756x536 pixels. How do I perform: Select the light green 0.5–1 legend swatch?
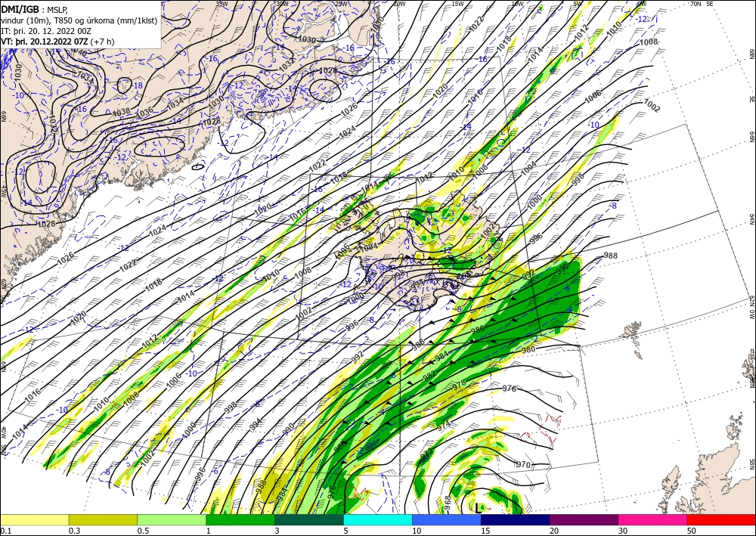tap(172, 519)
